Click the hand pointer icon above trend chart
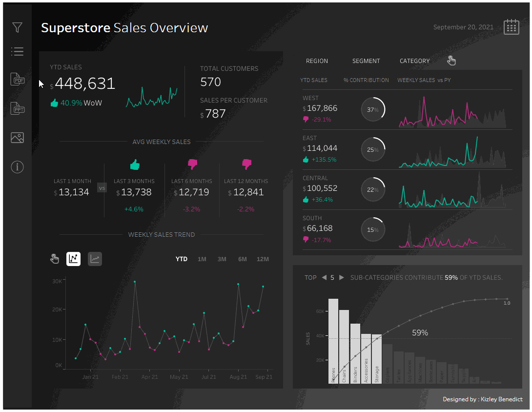 pos(54,259)
